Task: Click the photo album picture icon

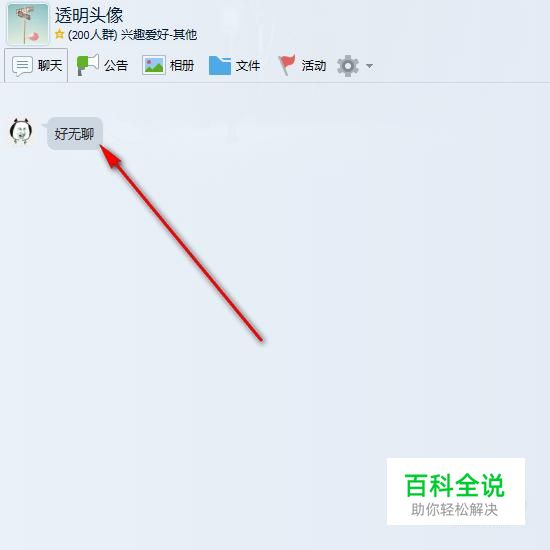Action: (x=154, y=65)
